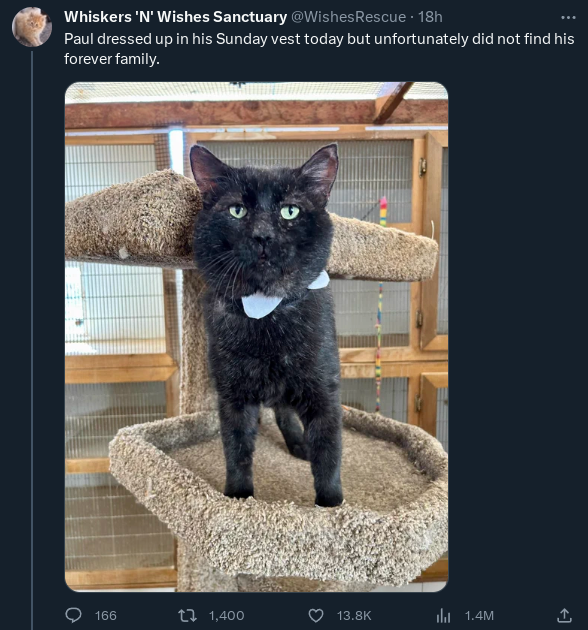Click the rainbow toy hanging in photo

coord(380,305)
